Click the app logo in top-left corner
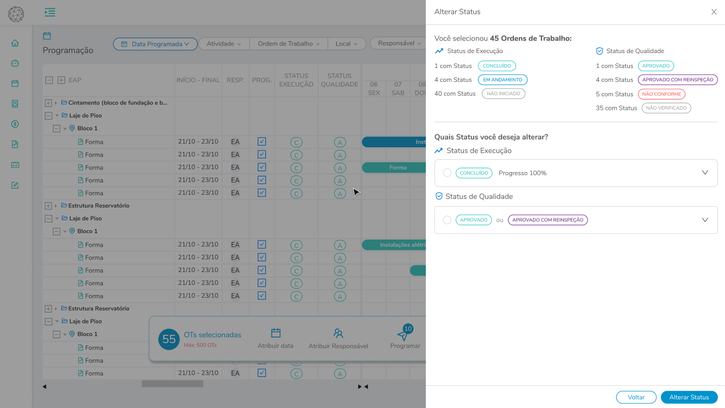725x408 pixels. pyautogui.click(x=16, y=14)
